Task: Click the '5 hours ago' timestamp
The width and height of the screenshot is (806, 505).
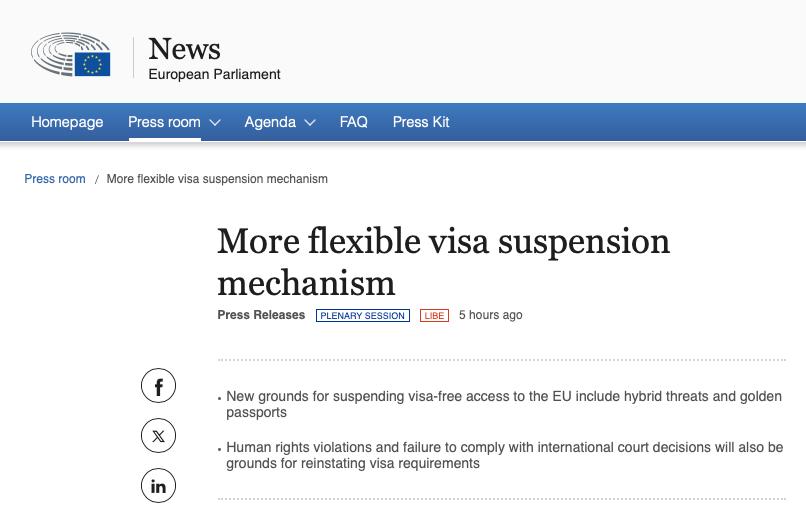Action: tap(490, 315)
